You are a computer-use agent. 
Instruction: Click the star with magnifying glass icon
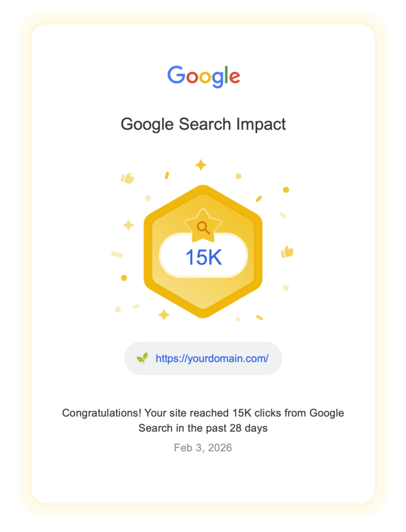tap(203, 226)
